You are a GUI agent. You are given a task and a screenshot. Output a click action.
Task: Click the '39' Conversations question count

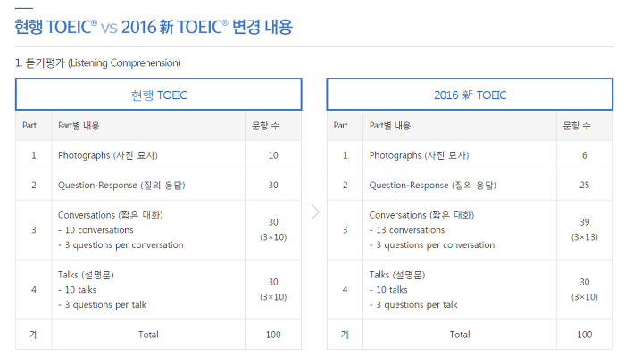[x=584, y=222]
